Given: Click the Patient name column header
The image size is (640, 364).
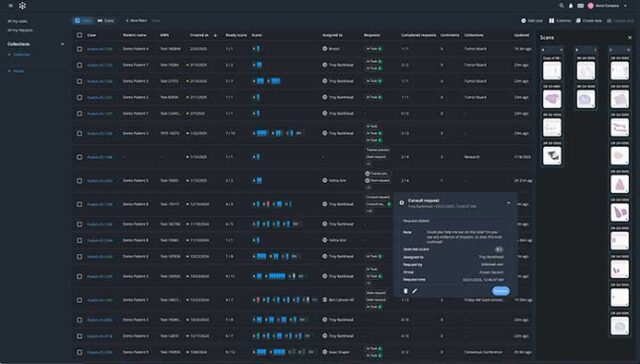Looking at the screenshot, I should pos(134,35).
